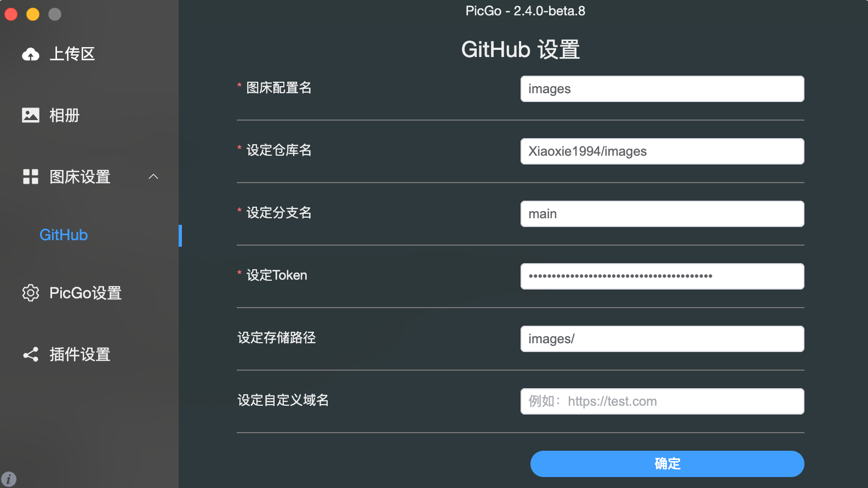Click the image-hosting grid icon
The height and width of the screenshot is (488, 868).
[x=31, y=177]
